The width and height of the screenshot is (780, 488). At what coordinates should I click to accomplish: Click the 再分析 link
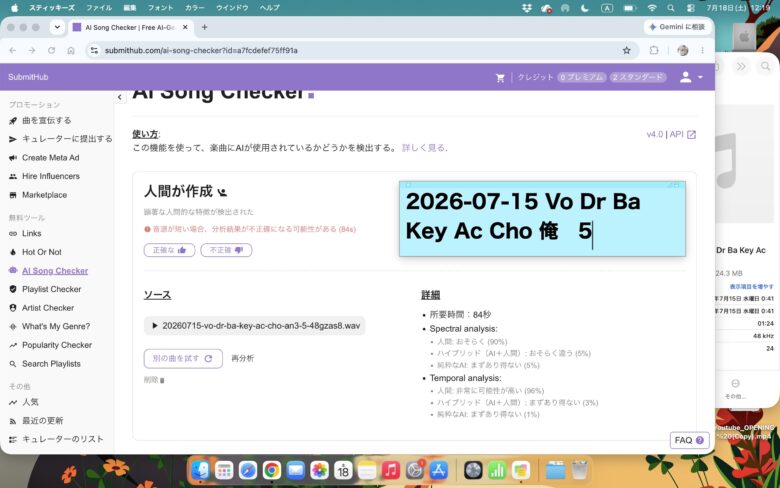[x=243, y=359]
